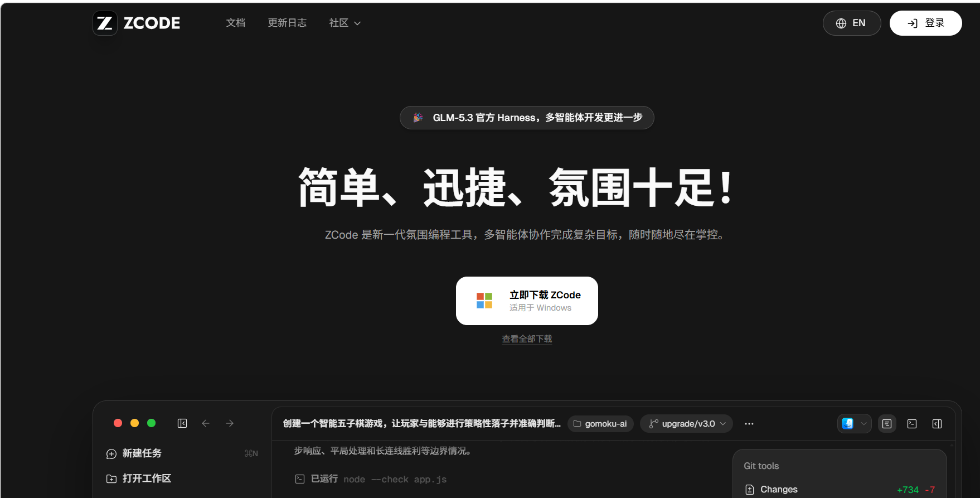The height and width of the screenshot is (498, 980).
Task: Open the upgrade/v3.0 branch dropdown
Action: point(686,424)
